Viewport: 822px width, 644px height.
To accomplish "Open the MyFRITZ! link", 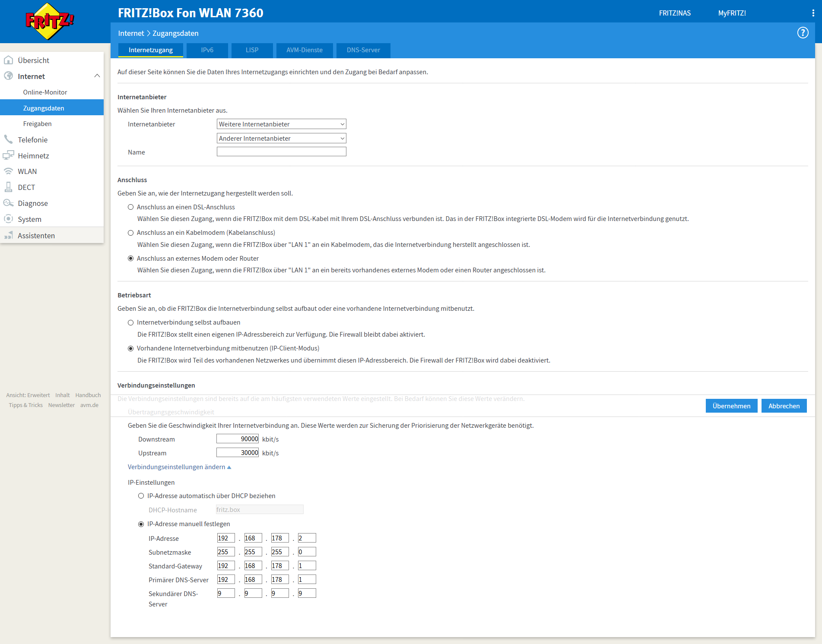I will coord(732,13).
